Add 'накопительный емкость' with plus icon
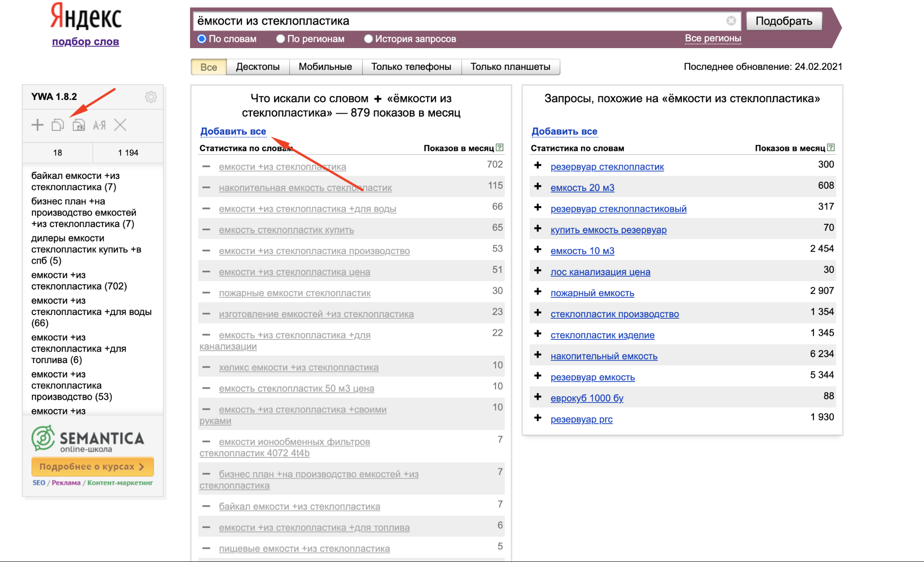 (x=538, y=355)
